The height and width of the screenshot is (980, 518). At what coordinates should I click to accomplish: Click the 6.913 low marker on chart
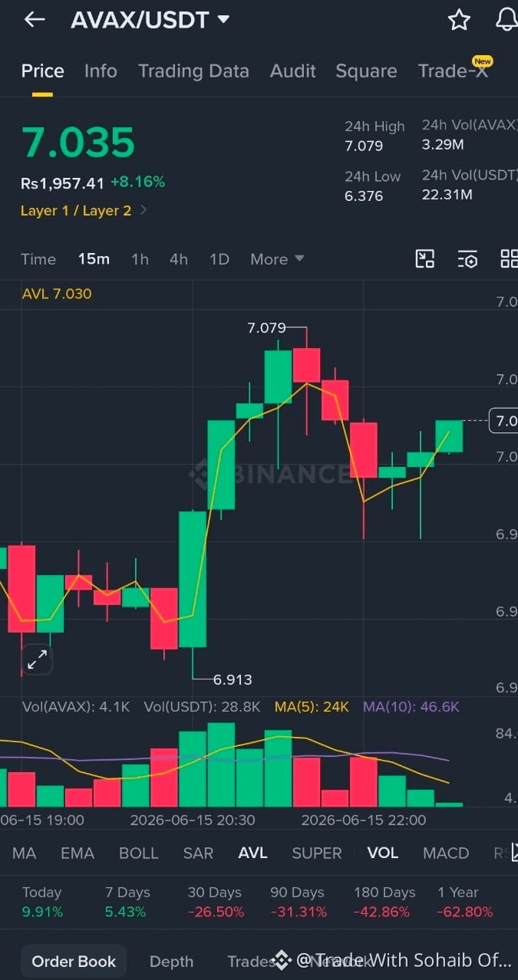[x=233, y=679]
